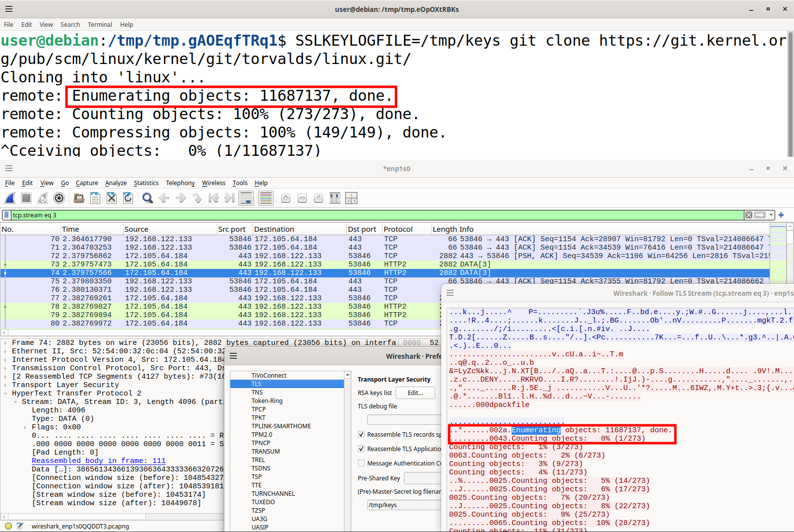Image resolution: width=794 pixels, height=532 pixels.
Task: Expand Internet Protocol Version 4 node
Action: click(x=5, y=359)
